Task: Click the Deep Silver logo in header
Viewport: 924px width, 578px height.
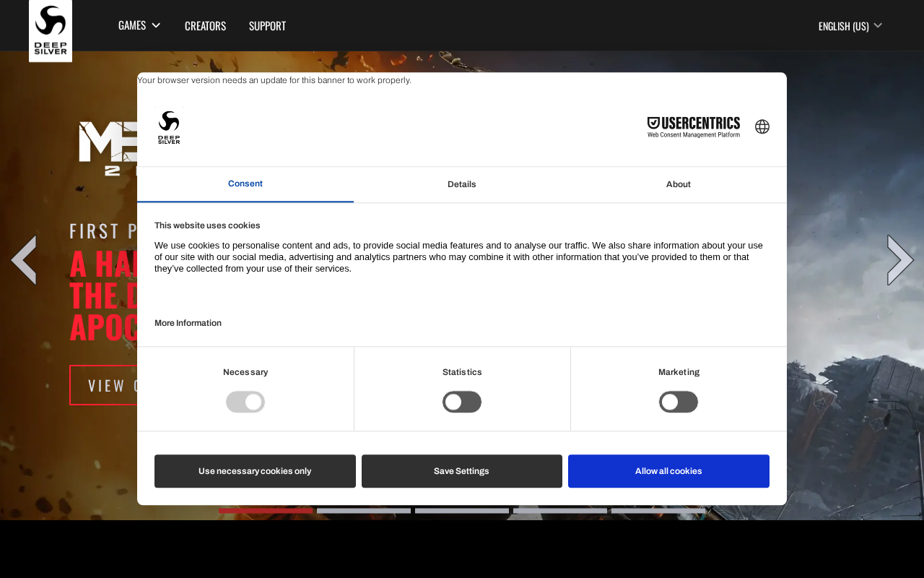Action: [x=51, y=31]
